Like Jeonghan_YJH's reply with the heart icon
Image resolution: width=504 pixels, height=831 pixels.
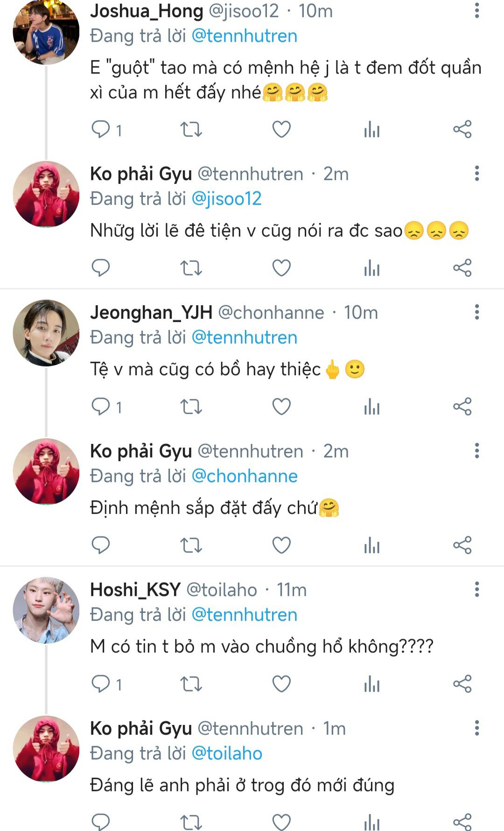coord(281,407)
